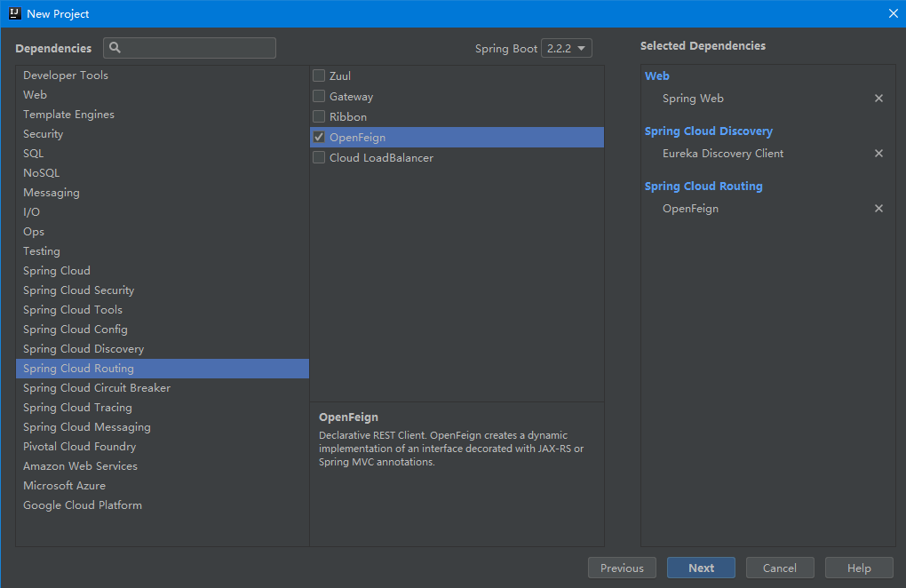Open the Spring Boot version dropdown
The width and height of the screenshot is (906, 588).
567,49
